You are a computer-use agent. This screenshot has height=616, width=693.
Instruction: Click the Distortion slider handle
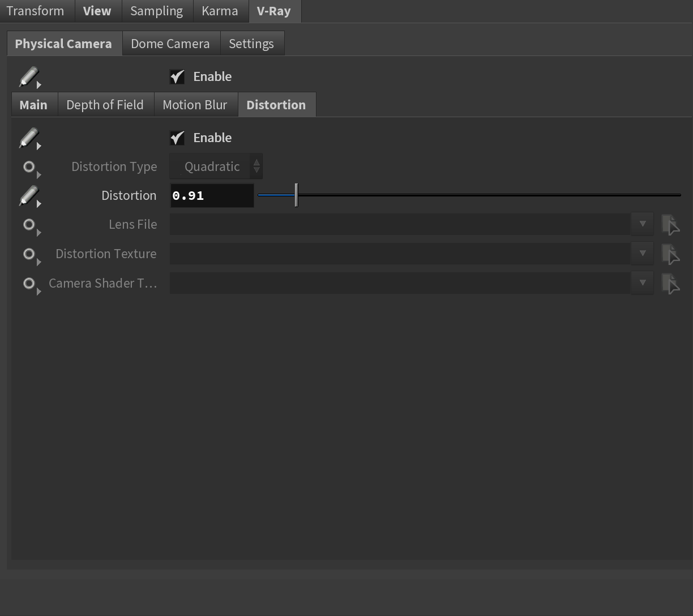tap(296, 195)
